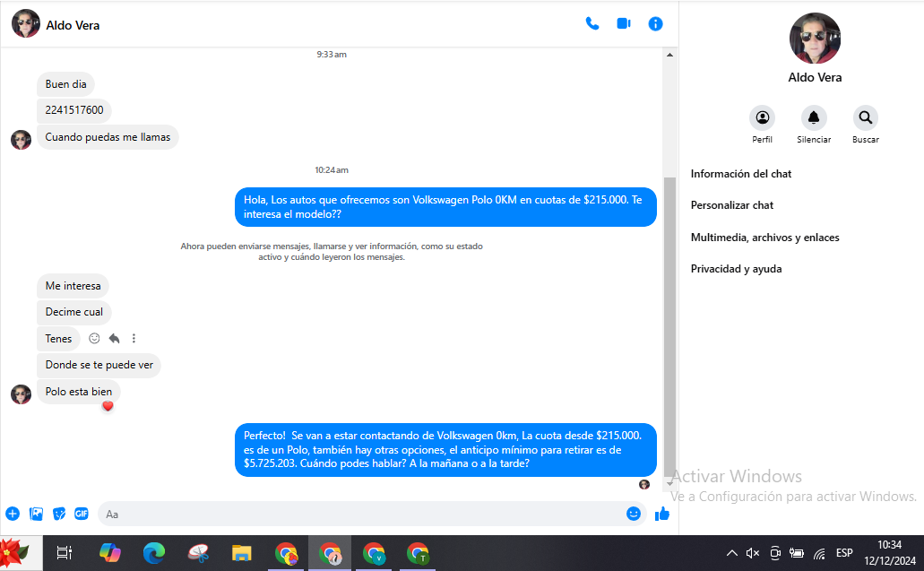Click Aldo Vera's avatar in chat header
This screenshot has height=571, width=924.
pos(25,23)
